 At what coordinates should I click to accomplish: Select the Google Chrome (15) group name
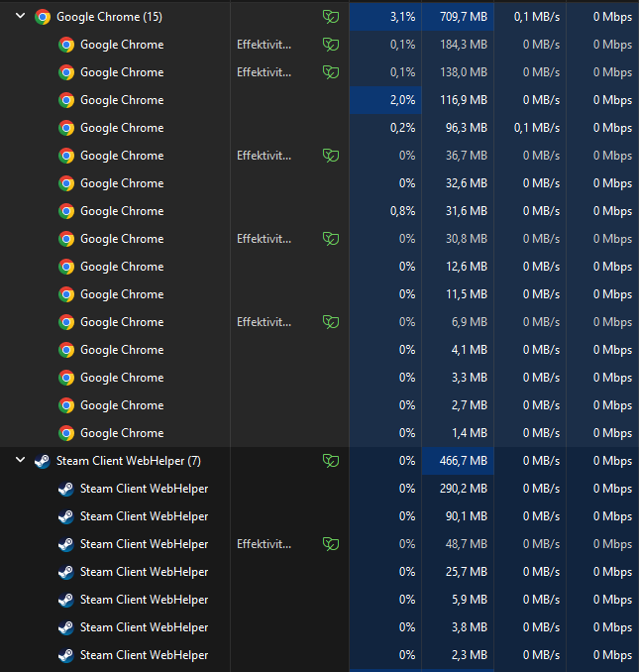pos(109,17)
